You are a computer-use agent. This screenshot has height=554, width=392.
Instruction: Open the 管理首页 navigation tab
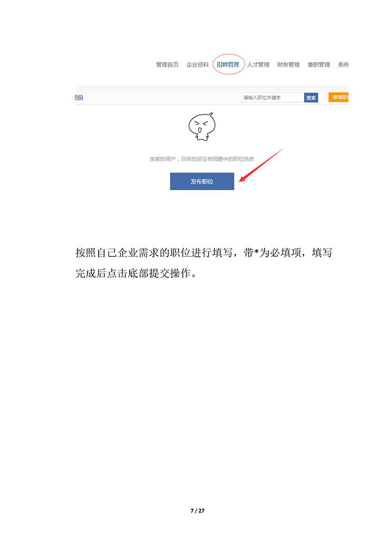pyautogui.click(x=167, y=65)
